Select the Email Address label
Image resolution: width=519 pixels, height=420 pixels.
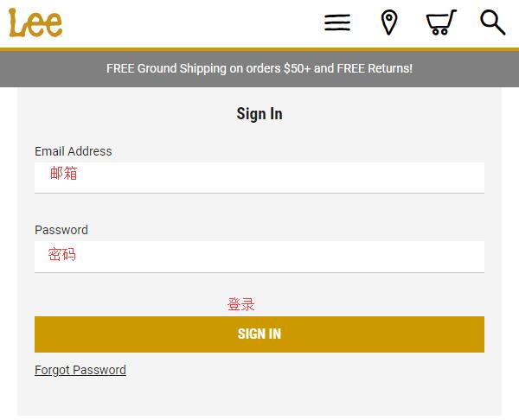tap(74, 151)
